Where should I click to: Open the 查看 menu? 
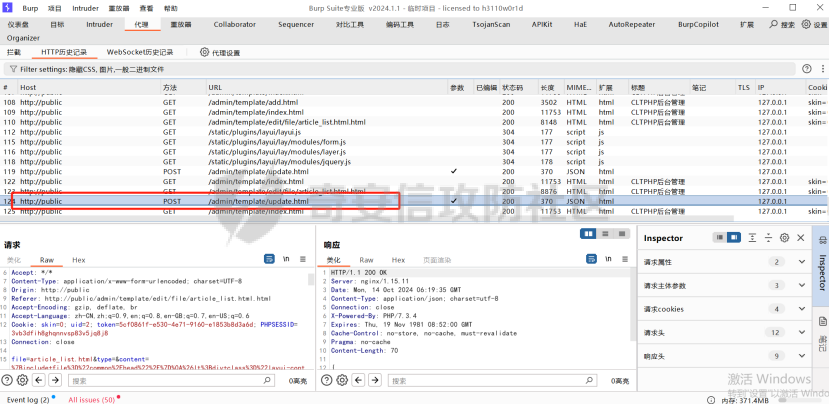pos(146,8)
